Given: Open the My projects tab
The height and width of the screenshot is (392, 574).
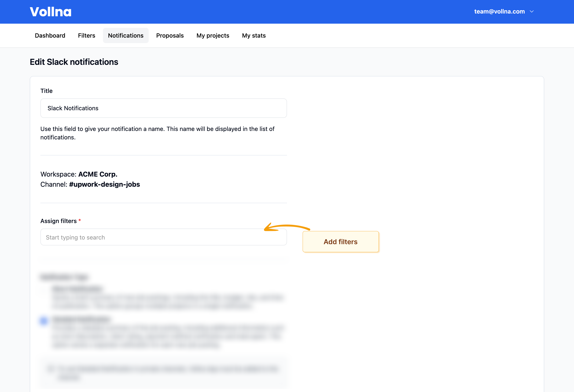Looking at the screenshot, I should 213,35.
